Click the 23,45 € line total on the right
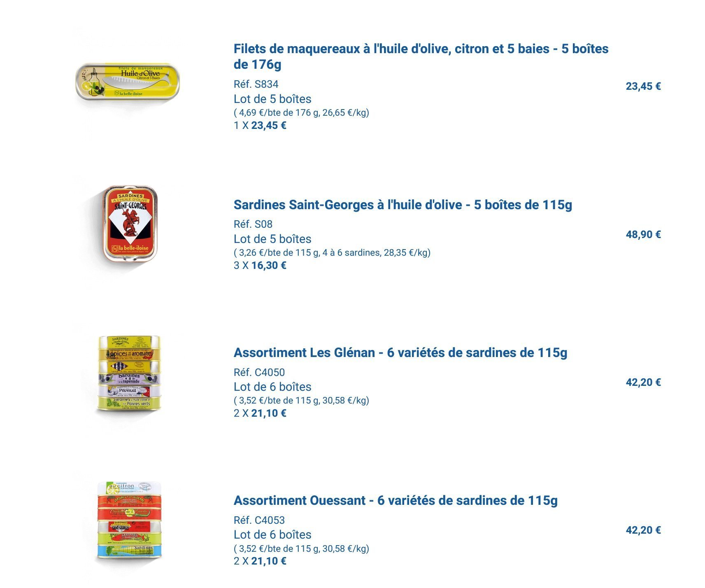 tap(643, 86)
